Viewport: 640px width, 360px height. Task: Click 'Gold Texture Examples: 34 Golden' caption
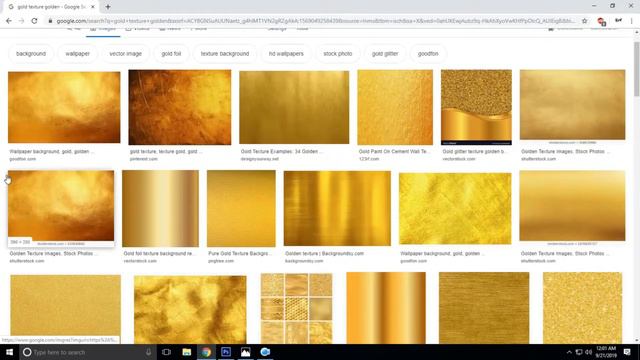pyautogui.click(x=282, y=151)
